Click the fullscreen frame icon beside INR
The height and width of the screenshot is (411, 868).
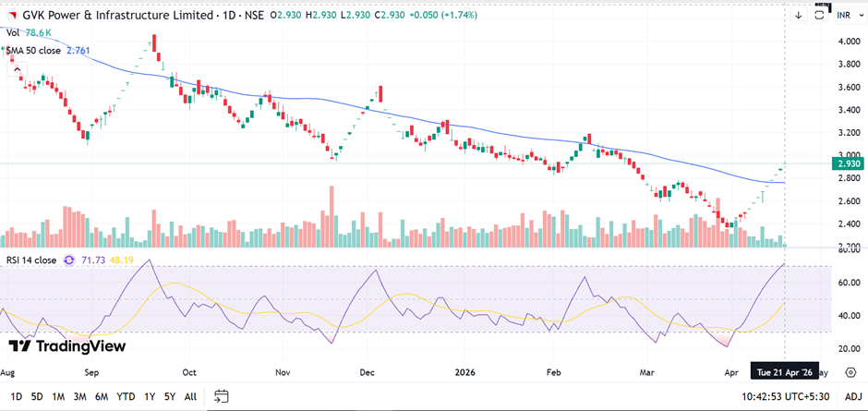pos(819,15)
